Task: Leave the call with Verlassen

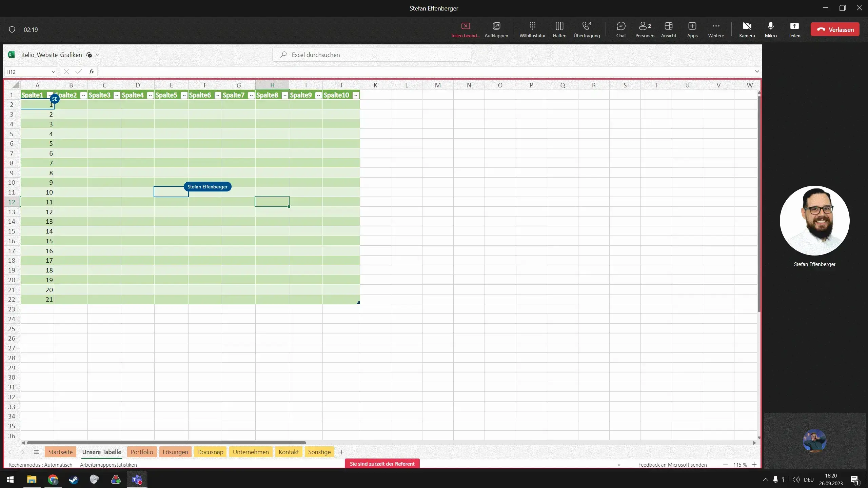Action: pos(835,29)
